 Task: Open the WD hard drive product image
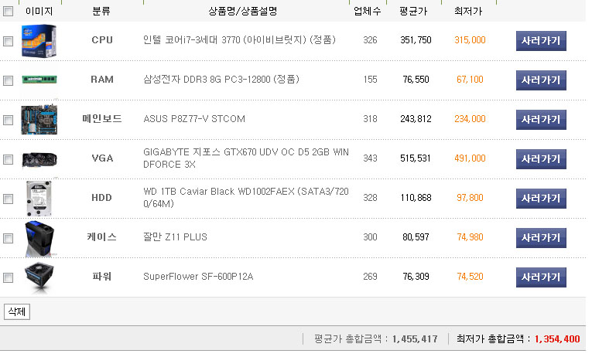click(x=39, y=199)
